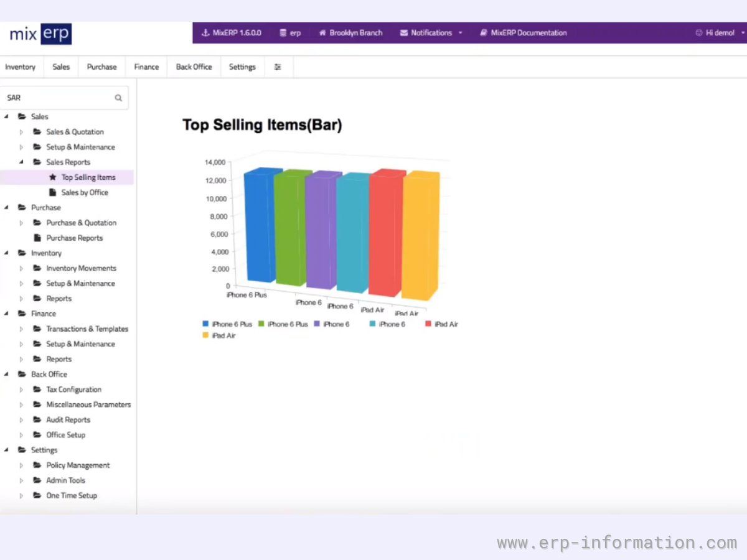Click the book icon for MixERP Documentation
This screenshot has width=747, height=560.
[484, 33]
